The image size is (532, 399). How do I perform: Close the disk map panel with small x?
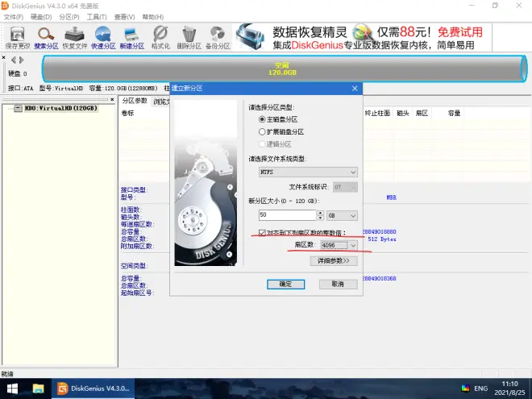pyautogui.click(x=3, y=58)
